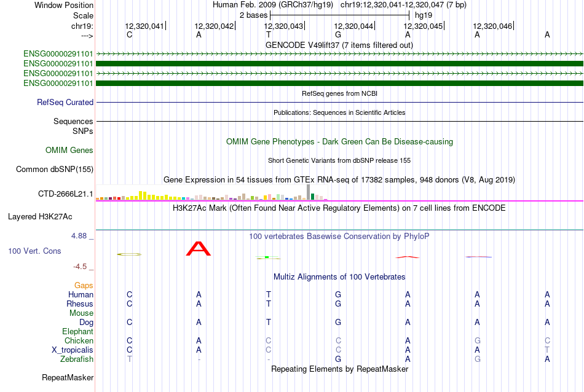Click the 'SNPs' track label
The height and width of the screenshot is (392, 584).
tap(83, 131)
